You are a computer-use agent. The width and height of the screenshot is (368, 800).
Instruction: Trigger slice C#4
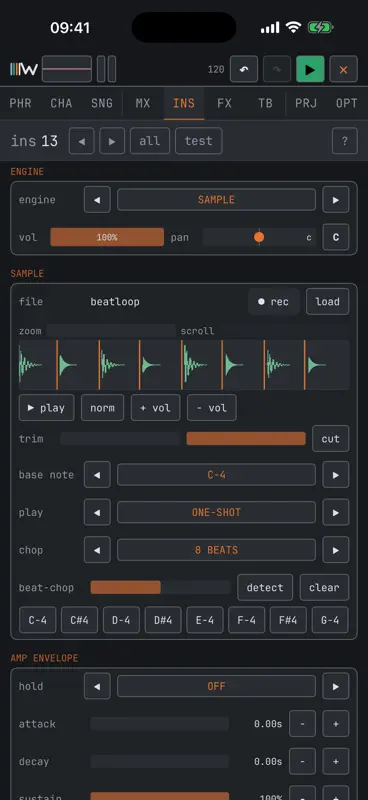pyautogui.click(x=80, y=620)
